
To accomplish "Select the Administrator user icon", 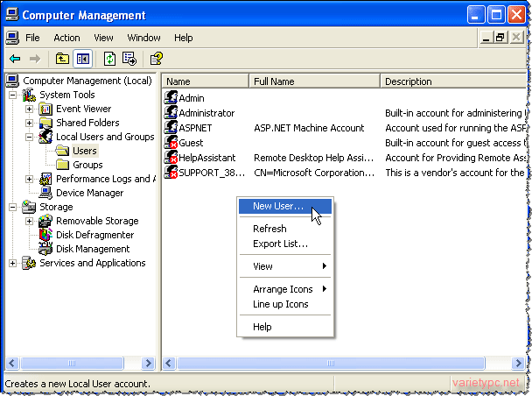I will 171,113.
